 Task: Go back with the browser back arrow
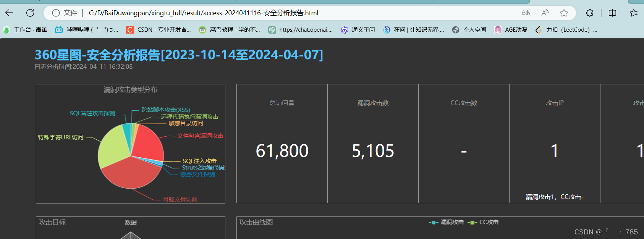[9, 13]
